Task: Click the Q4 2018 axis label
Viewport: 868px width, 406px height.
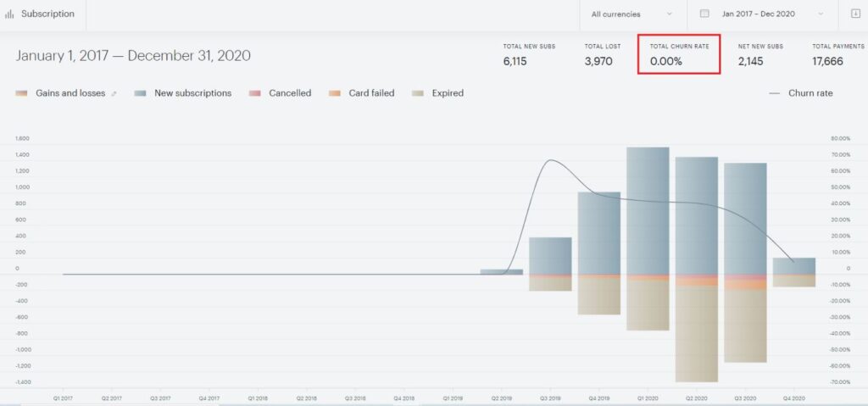Action: point(404,398)
